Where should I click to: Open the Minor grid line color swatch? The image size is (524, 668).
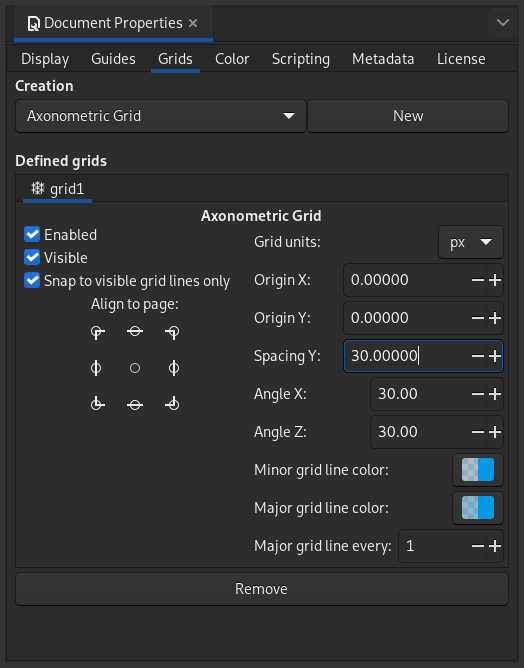point(478,470)
